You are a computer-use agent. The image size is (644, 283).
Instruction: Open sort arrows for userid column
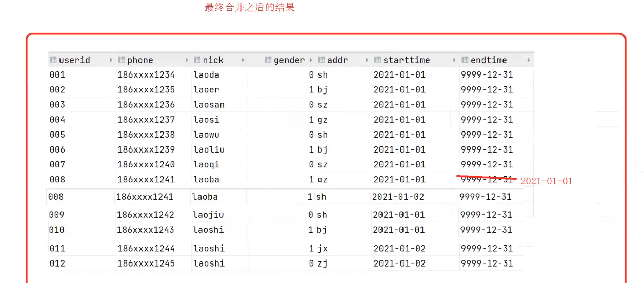tap(111, 60)
